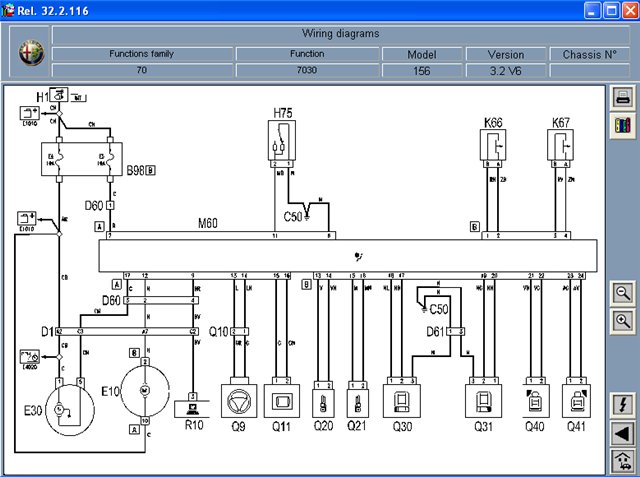Click the lightning bolt icon
This screenshot has height=477, width=640.
[x=622, y=405]
